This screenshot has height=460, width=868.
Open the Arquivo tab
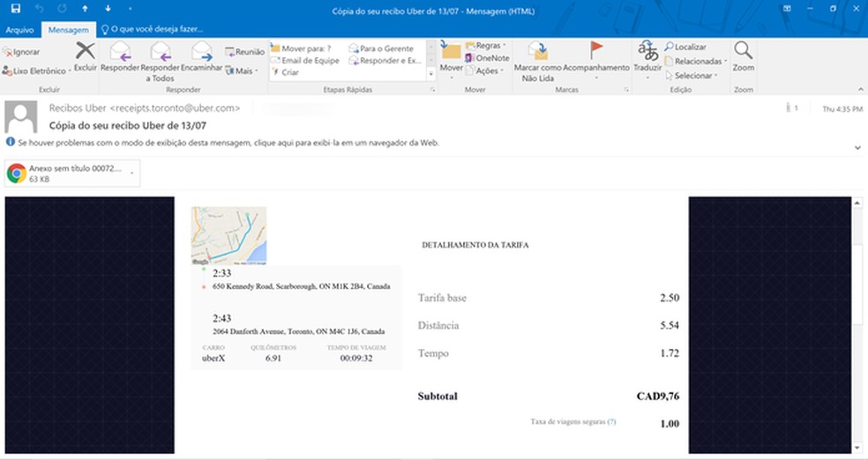(x=20, y=30)
